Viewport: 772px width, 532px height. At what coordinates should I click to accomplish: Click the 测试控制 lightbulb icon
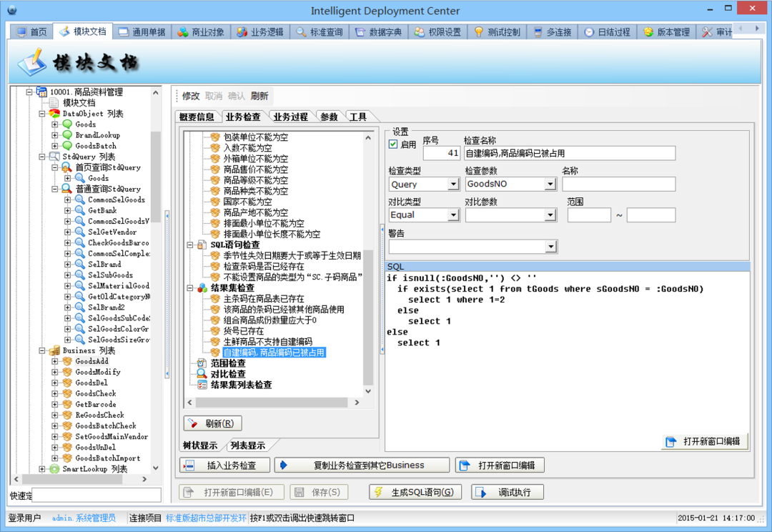(x=478, y=32)
